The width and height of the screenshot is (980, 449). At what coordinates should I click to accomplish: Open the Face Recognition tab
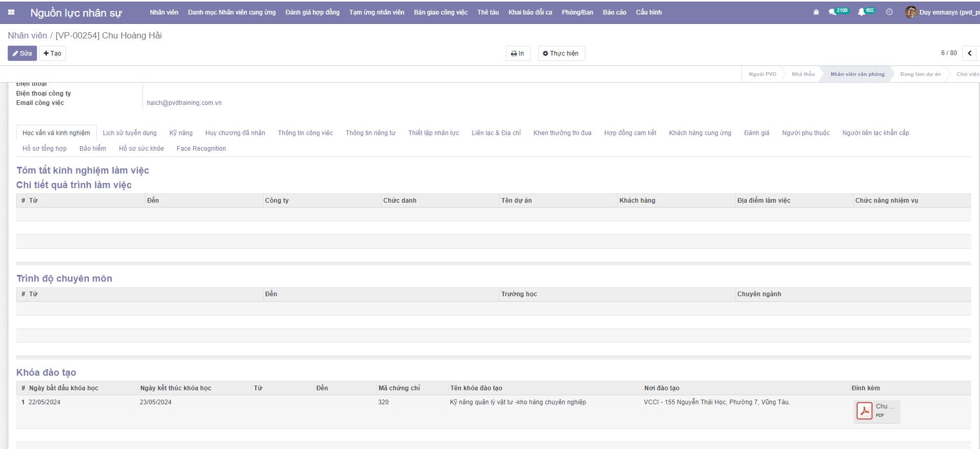tap(201, 149)
